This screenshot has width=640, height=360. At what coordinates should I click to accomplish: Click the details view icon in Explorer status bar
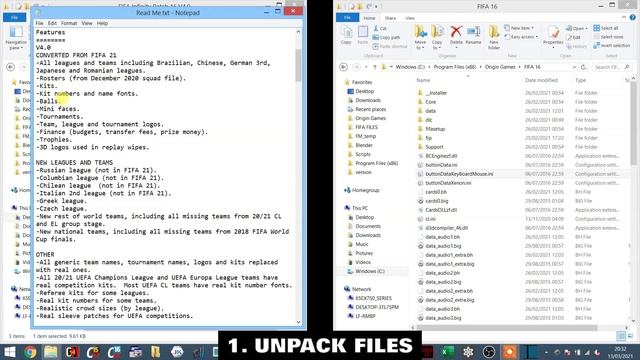point(621,336)
